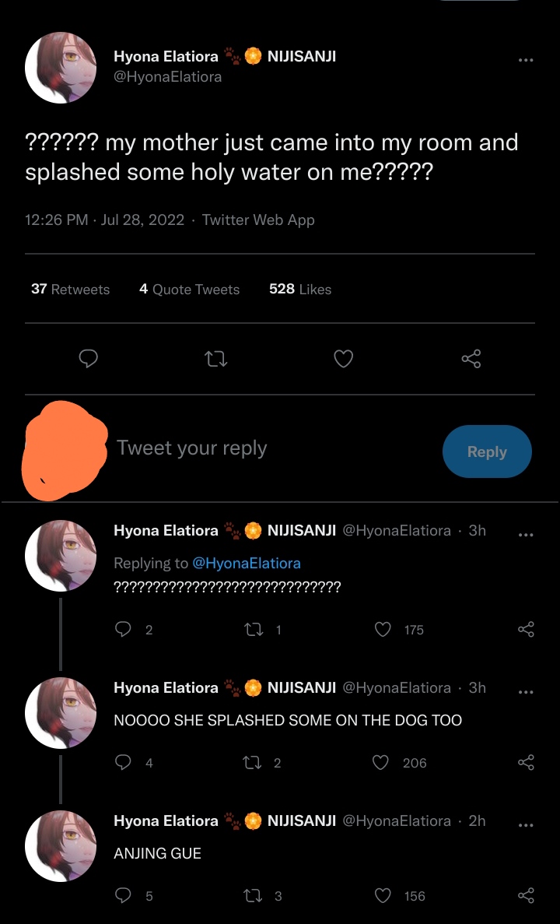560x924 pixels.
Task: Reply to the main tweet via comment icon
Action: coord(88,358)
